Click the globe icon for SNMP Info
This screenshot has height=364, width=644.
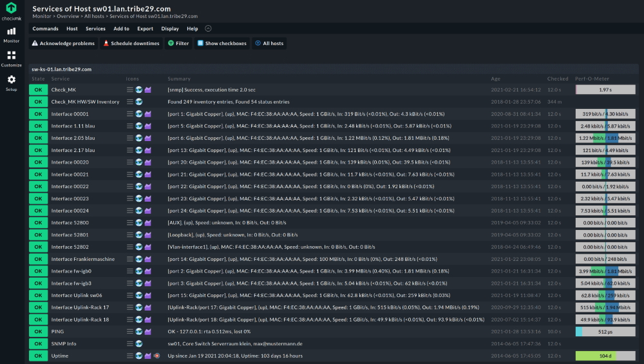point(138,344)
